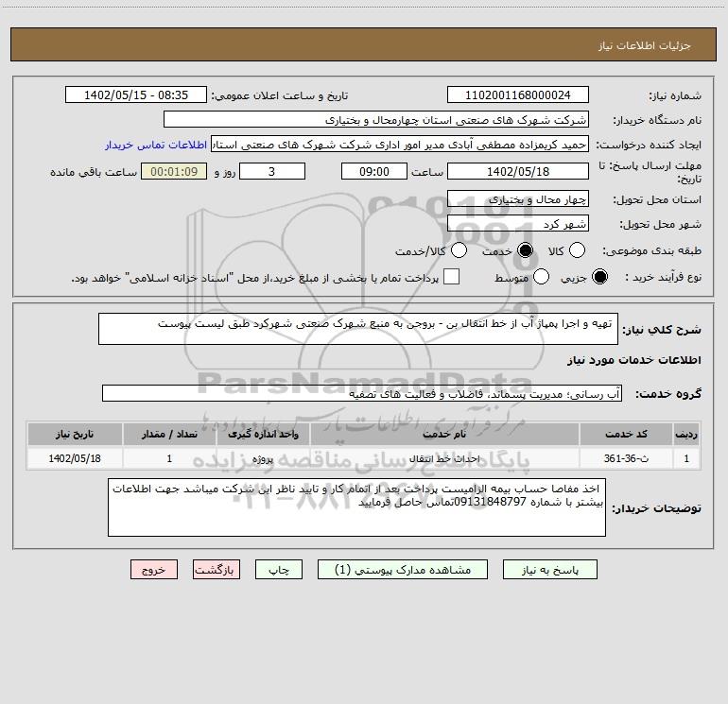Click the unit cell پروژه

pyautogui.click(x=263, y=458)
